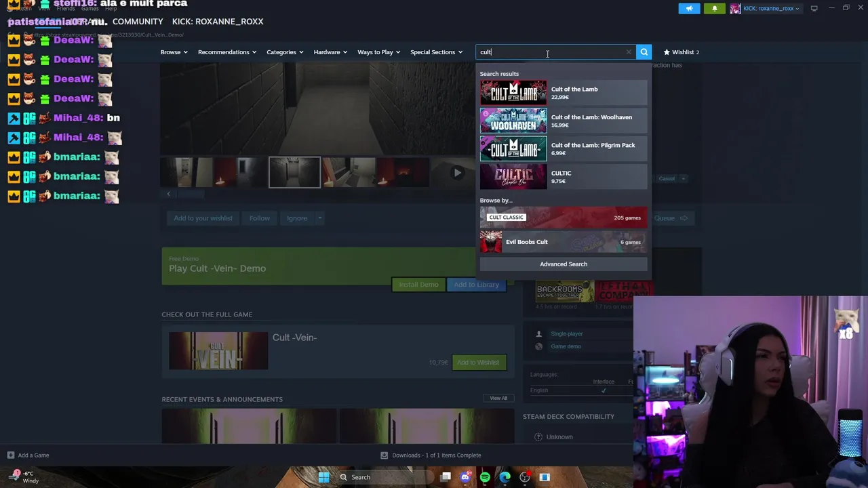
Task: Open the account avatar image
Action: pos(736,8)
